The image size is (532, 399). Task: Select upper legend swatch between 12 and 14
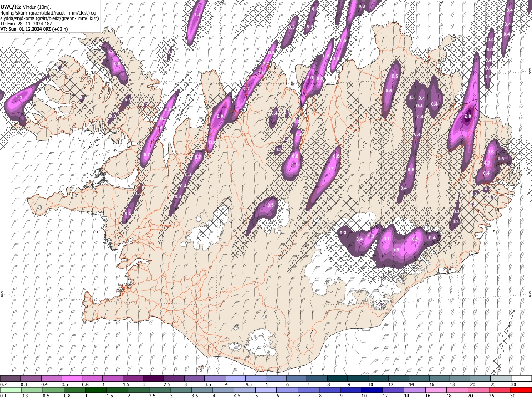pyautogui.click(x=398, y=378)
